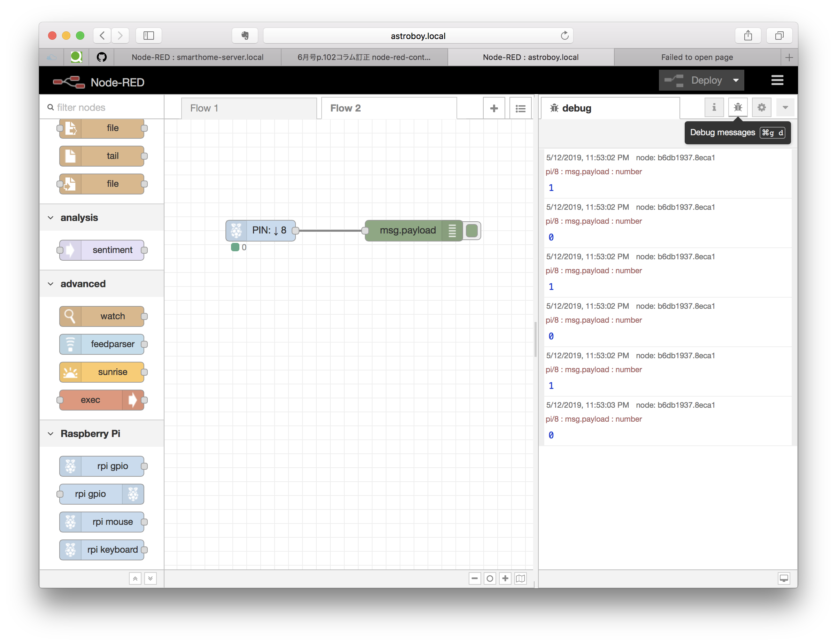837x644 pixels.
Task: Open the Node-RED main menu
Action: click(x=777, y=80)
